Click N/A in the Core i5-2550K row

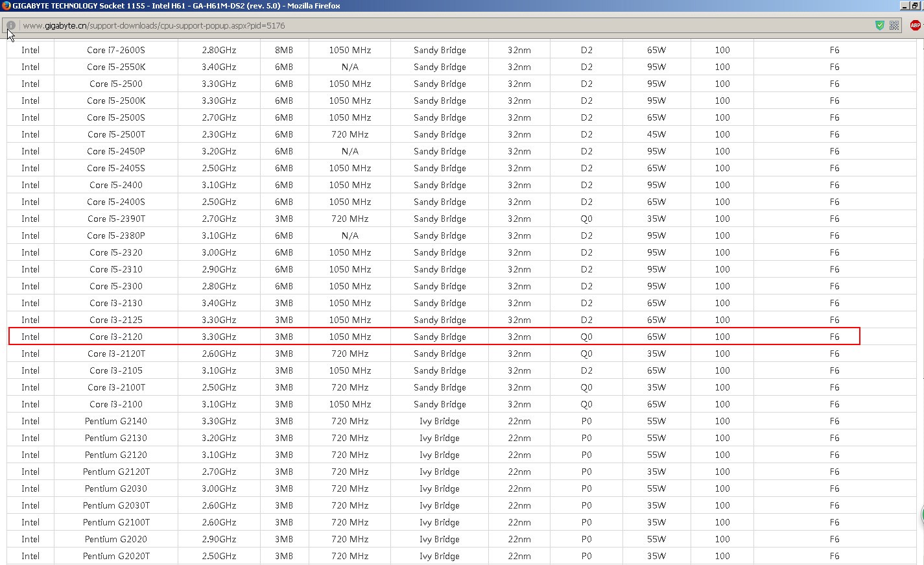(x=350, y=67)
